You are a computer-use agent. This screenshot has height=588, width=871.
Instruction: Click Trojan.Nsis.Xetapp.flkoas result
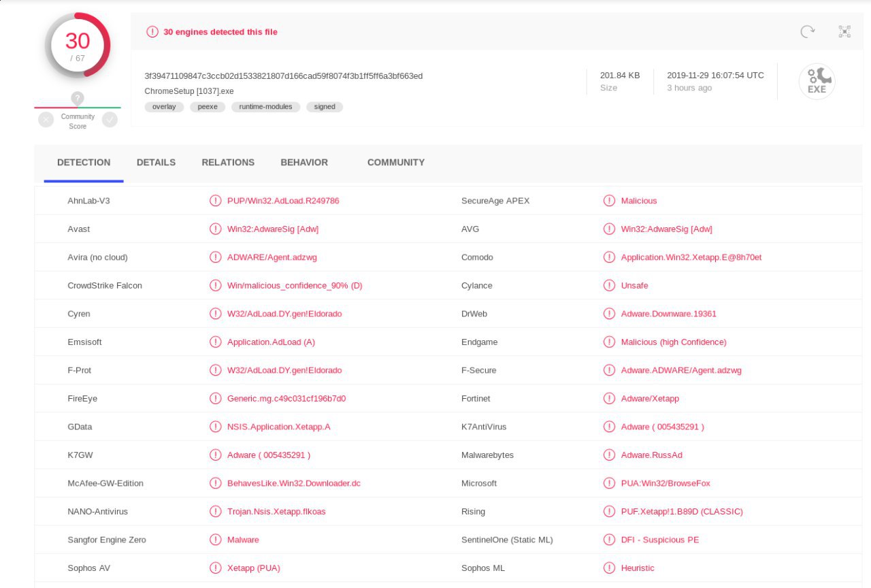click(276, 512)
